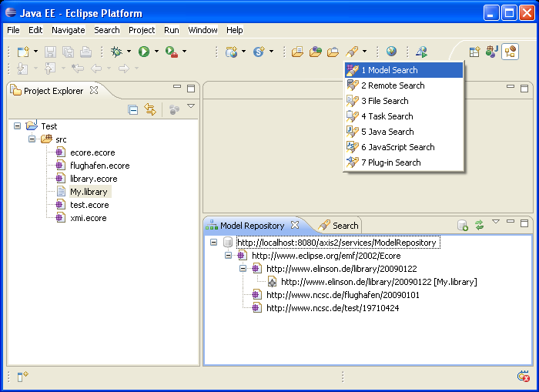The image size is (539, 392).
Task: Choose 5 Java Search from dropdown
Action: (x=404, y=132)
